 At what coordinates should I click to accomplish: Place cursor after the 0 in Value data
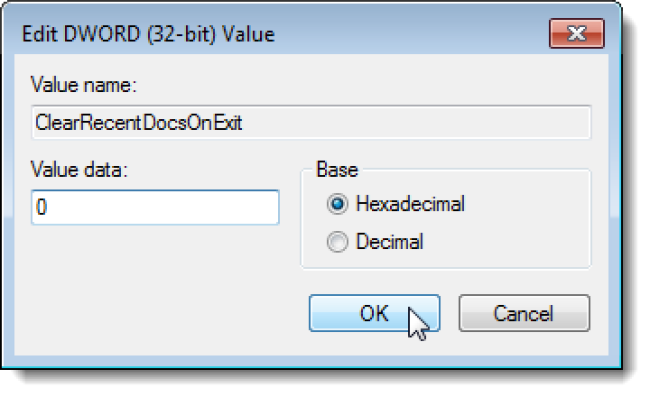pyautogui.click(x=49, y=207)
